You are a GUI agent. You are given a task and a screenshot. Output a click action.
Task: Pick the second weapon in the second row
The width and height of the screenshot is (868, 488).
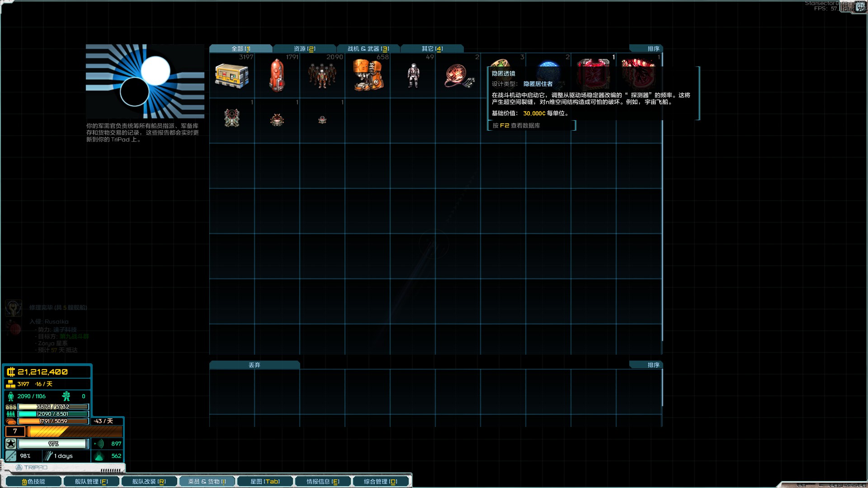tap(277, 120)
